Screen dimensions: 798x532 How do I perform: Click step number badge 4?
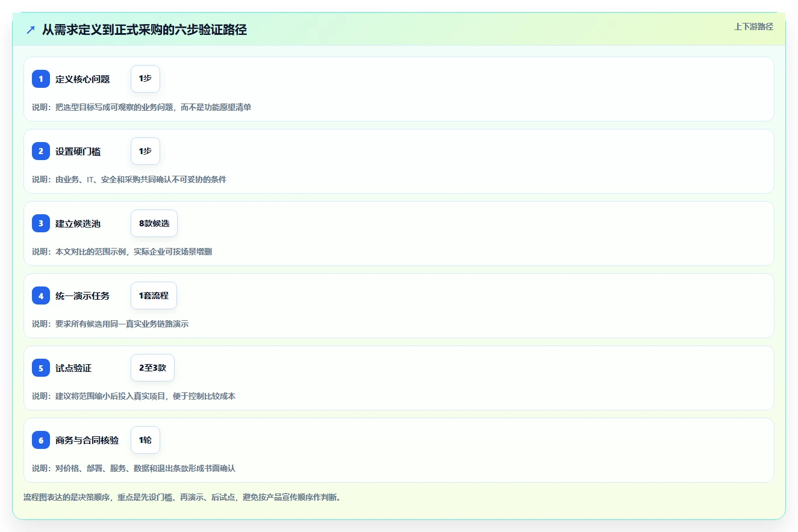point(41,295)
